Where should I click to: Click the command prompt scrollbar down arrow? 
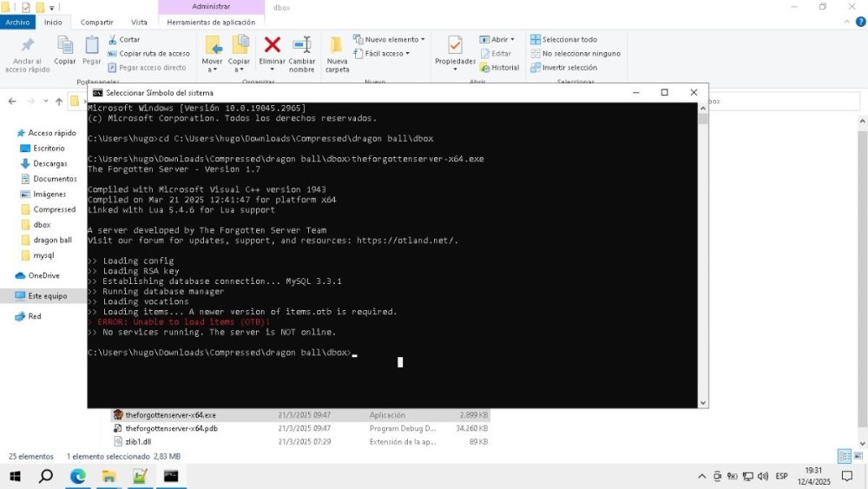[x=703, y=401]
